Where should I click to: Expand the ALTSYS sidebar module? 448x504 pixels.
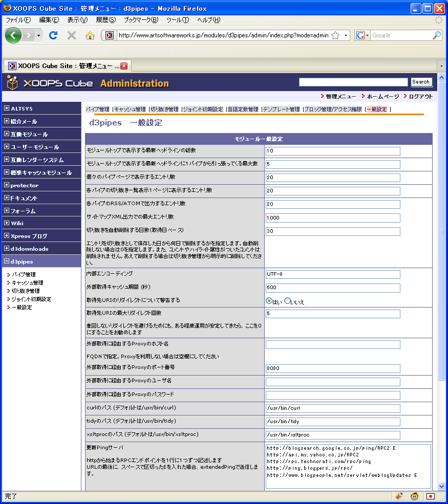click(6, 108)
